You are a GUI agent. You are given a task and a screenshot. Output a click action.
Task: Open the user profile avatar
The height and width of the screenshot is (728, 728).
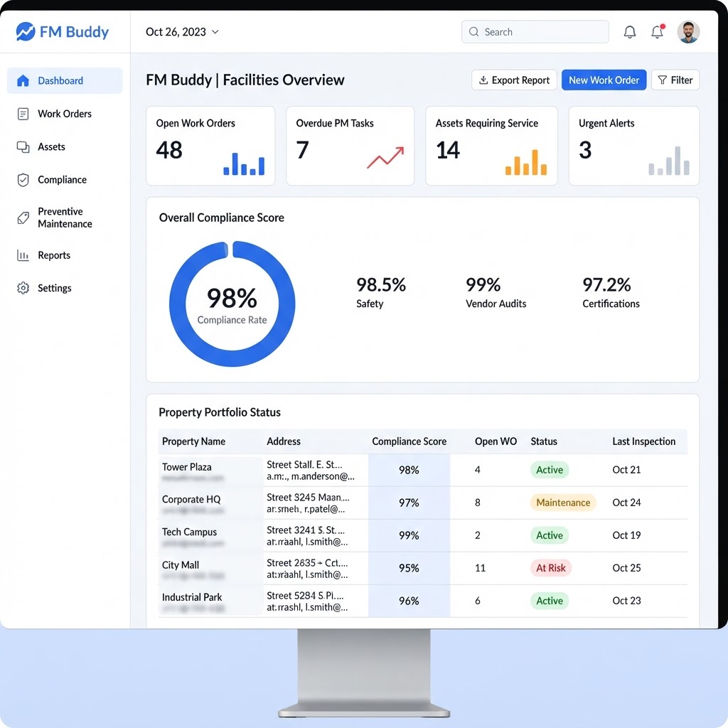(688, 32)
